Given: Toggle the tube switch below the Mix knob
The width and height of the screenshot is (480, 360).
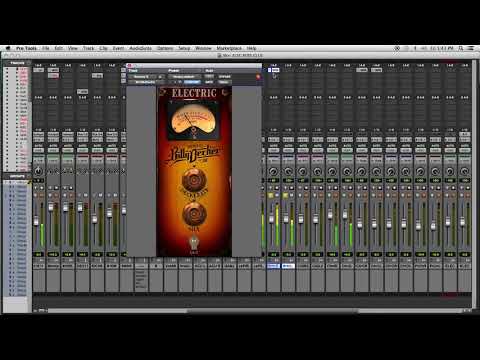Looking at the screenshot, I should point(194,243).
